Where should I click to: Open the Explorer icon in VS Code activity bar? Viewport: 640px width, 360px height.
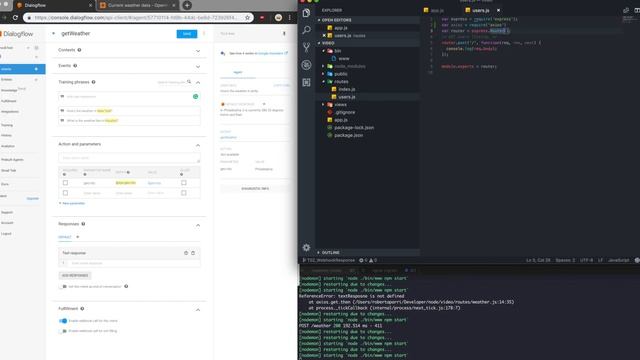[x=306, y=13]
